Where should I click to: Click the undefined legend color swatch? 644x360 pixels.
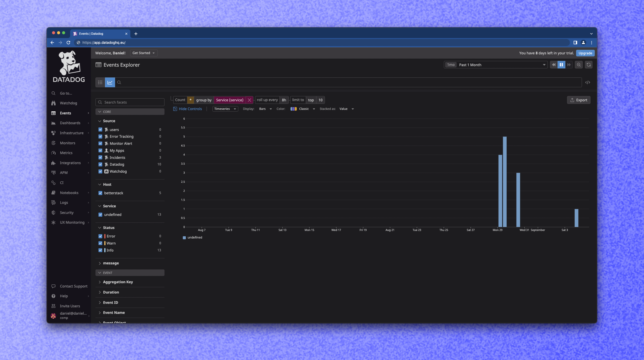point(184,238)
